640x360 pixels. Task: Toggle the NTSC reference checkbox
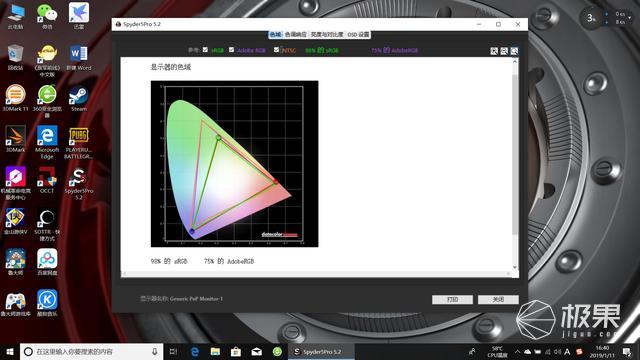(276, 50)
